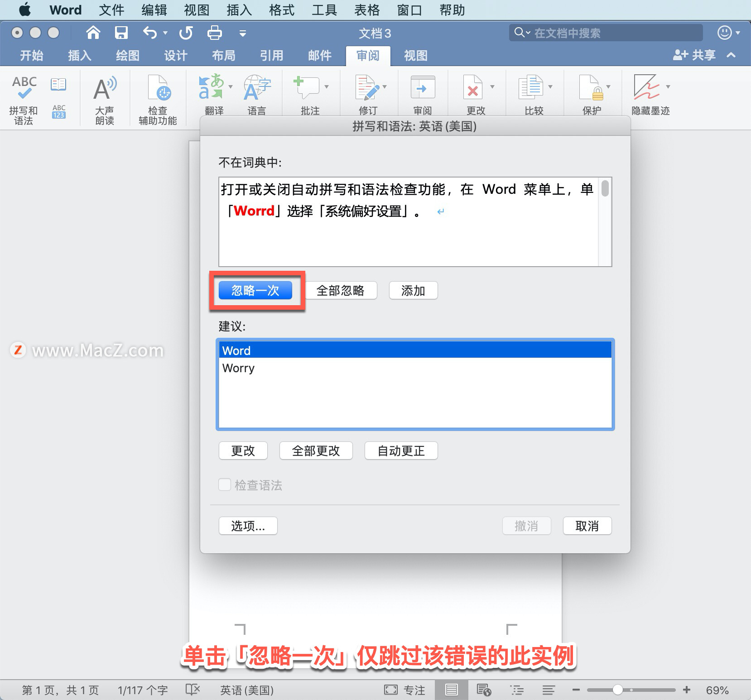Switch to Insert (插入) ribbon tab
This screenshot has width=751, height=700.
(x=80, y=55)
